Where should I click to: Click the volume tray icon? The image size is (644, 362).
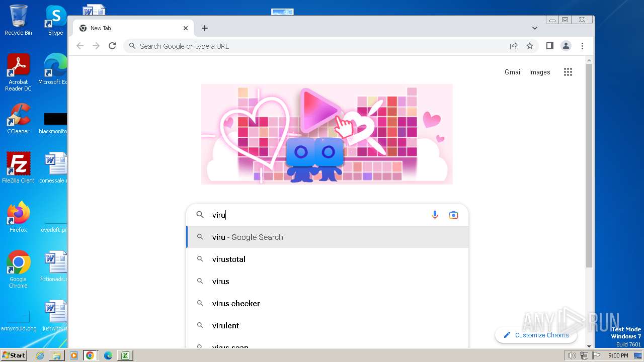tap(572, 355)
